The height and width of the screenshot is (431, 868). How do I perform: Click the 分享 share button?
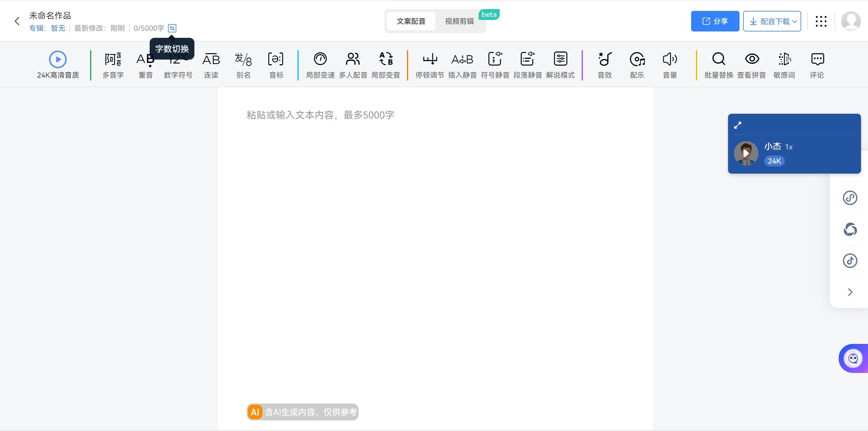coord(715,21)
